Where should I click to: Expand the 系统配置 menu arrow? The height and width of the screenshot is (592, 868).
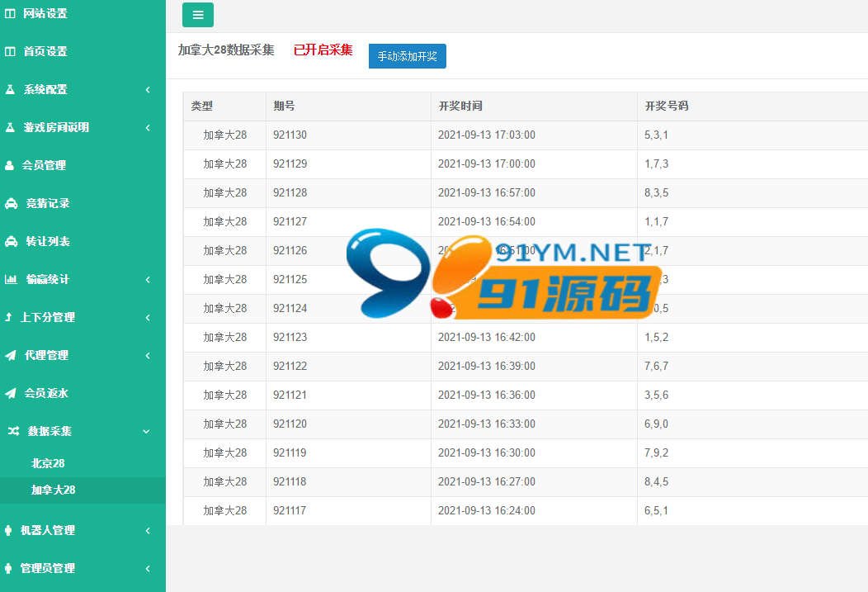[148, 90]
